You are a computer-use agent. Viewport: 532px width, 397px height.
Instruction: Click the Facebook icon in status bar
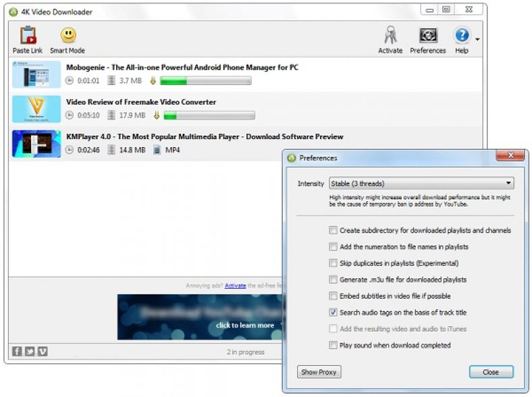[17, 351]
